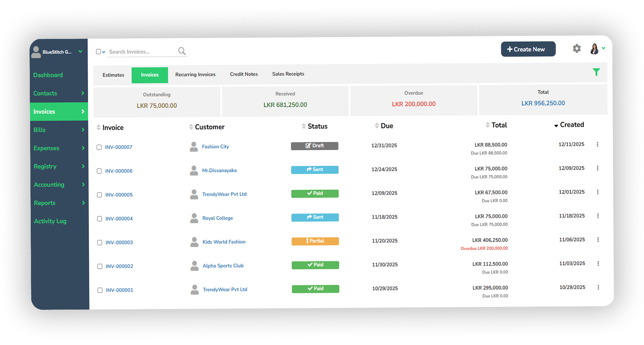Viewport: 644px width, 345px height.
Task: Select the checkbox next to INV-000003
Action: coord(99,243)
